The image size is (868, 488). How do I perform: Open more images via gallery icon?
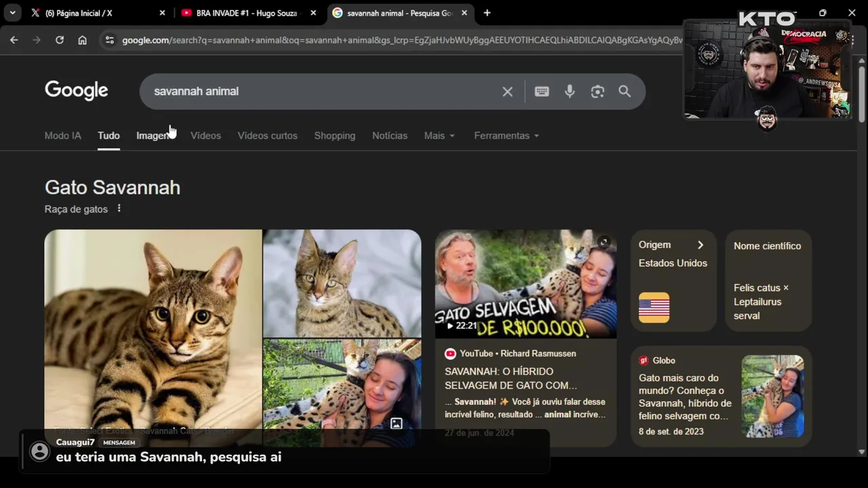pos(397,424)
